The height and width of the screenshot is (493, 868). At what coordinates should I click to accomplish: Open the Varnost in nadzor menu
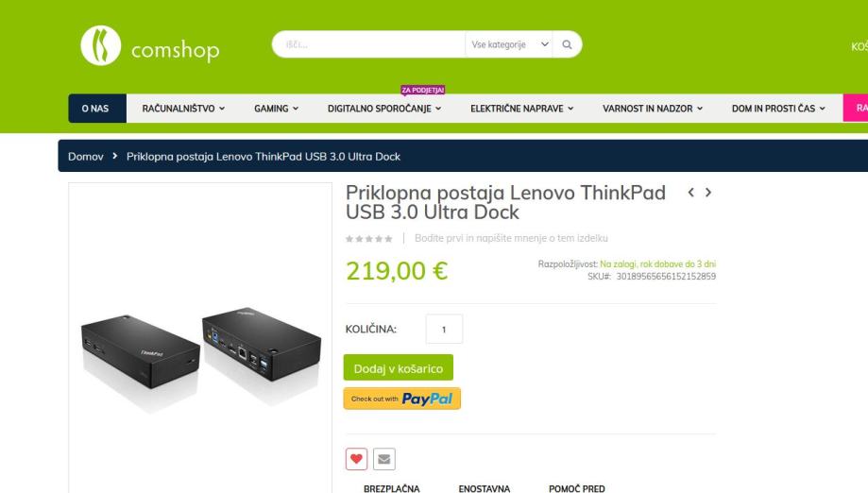click(x=653, y=109)
